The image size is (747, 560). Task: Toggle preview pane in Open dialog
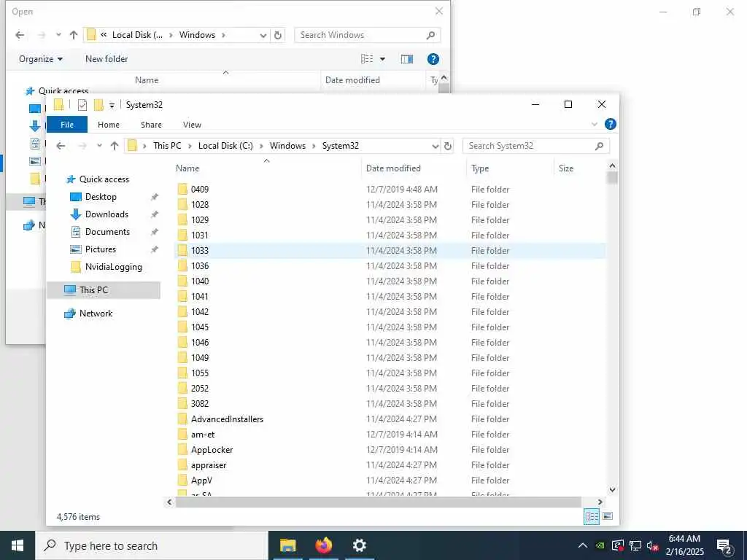point(407,59)
